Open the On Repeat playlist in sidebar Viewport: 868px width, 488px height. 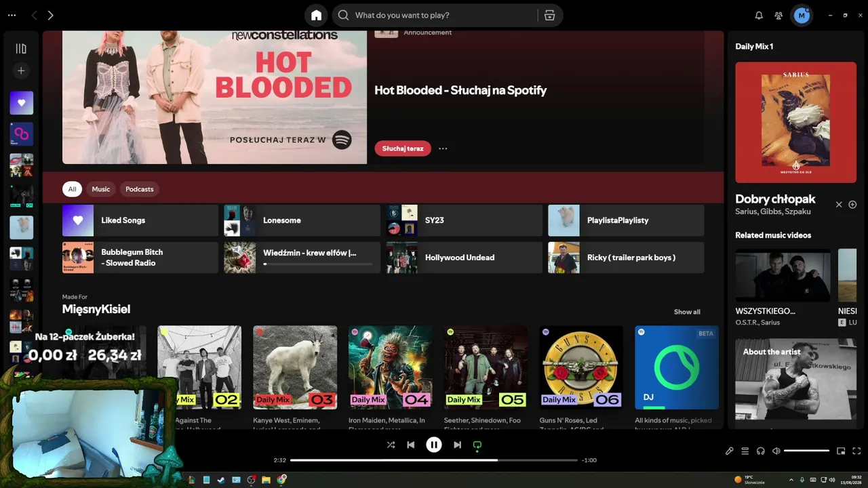21,134
